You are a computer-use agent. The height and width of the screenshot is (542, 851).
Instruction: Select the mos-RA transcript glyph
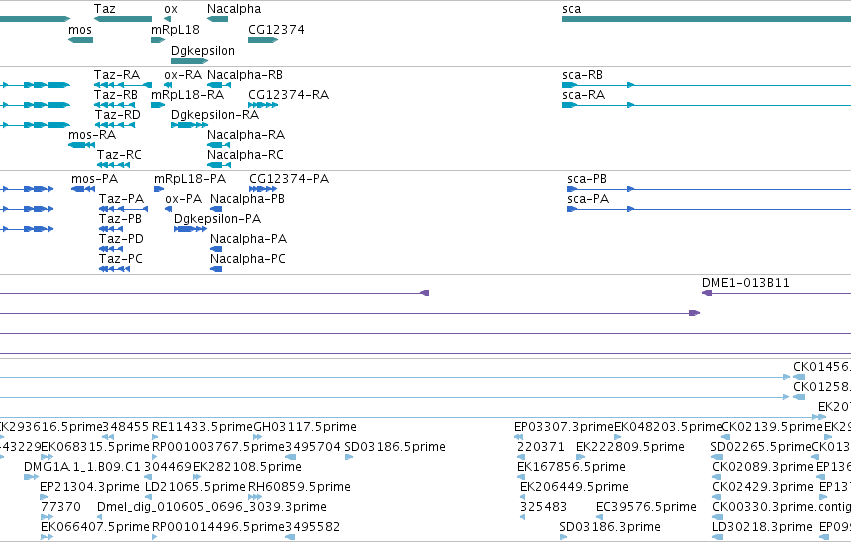coord(81,145)
